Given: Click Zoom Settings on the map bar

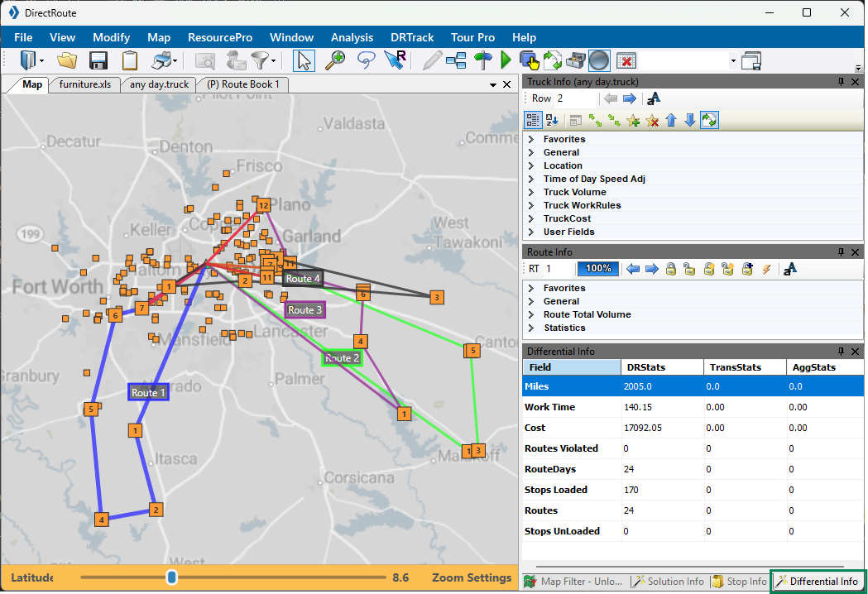Looking at the screenshot, I should [472, 577].
